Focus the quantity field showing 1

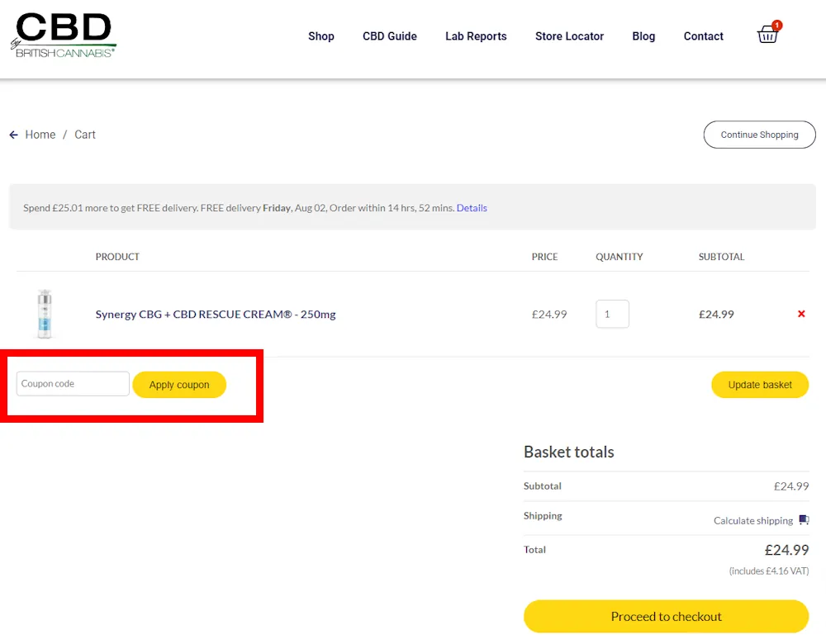click(x=612, y=314)
